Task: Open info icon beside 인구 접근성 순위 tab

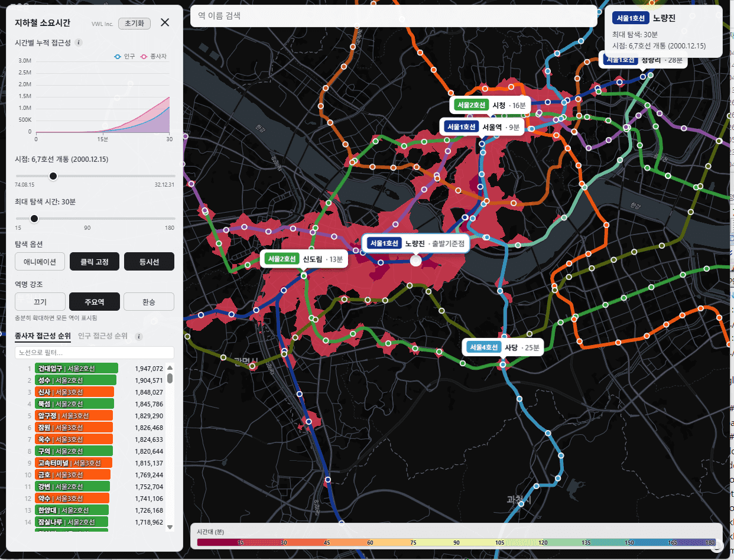Action: (139, 337)
